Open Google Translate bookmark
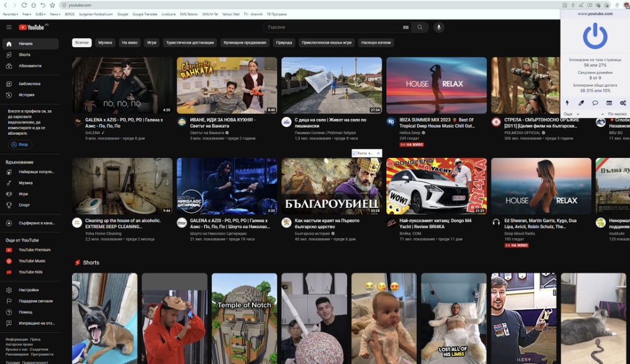The height and width of the screenshot is (364, 630). pyautogui.click(x=145, y=14)
